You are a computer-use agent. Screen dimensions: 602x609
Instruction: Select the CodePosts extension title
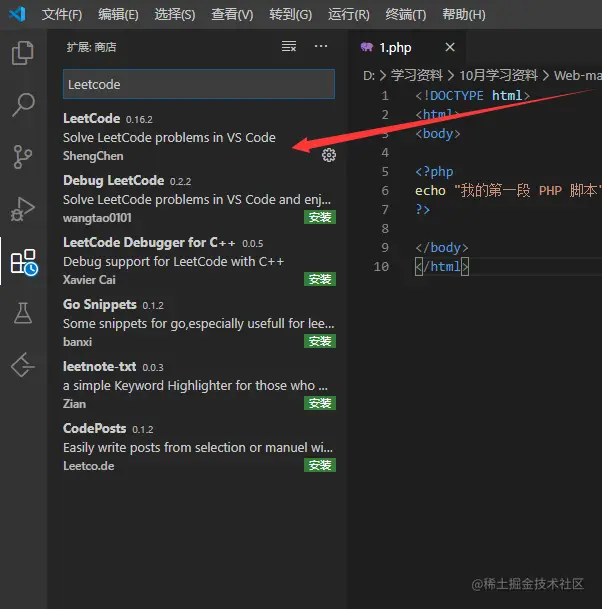pos(94,428)
